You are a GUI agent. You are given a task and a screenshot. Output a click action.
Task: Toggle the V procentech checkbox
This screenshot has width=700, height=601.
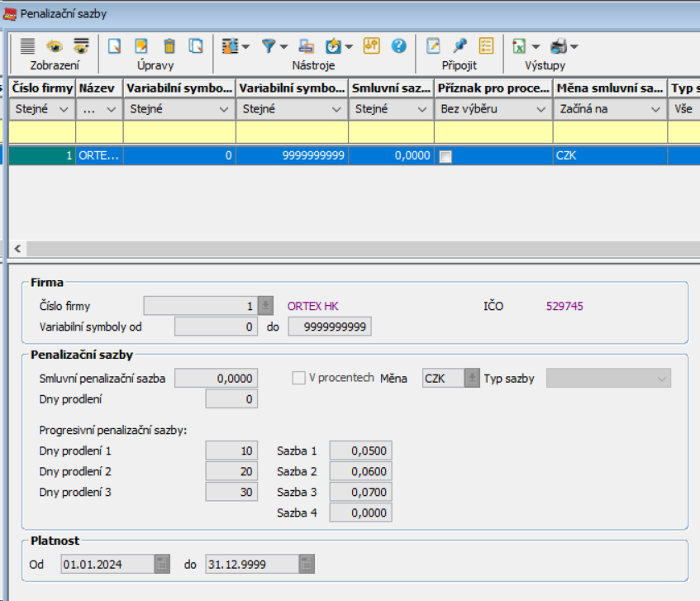click(x=299, y=378)
